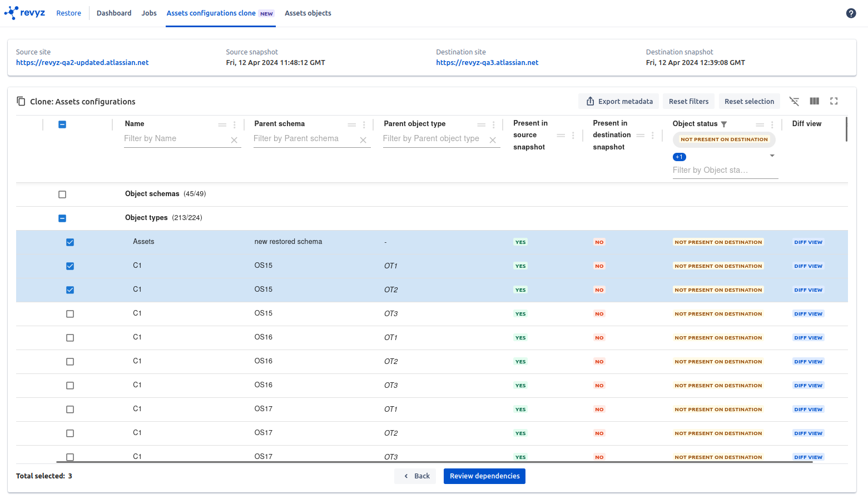Go to the Dashboard tab
Screen dimensions: 868x504
point(114,13)
